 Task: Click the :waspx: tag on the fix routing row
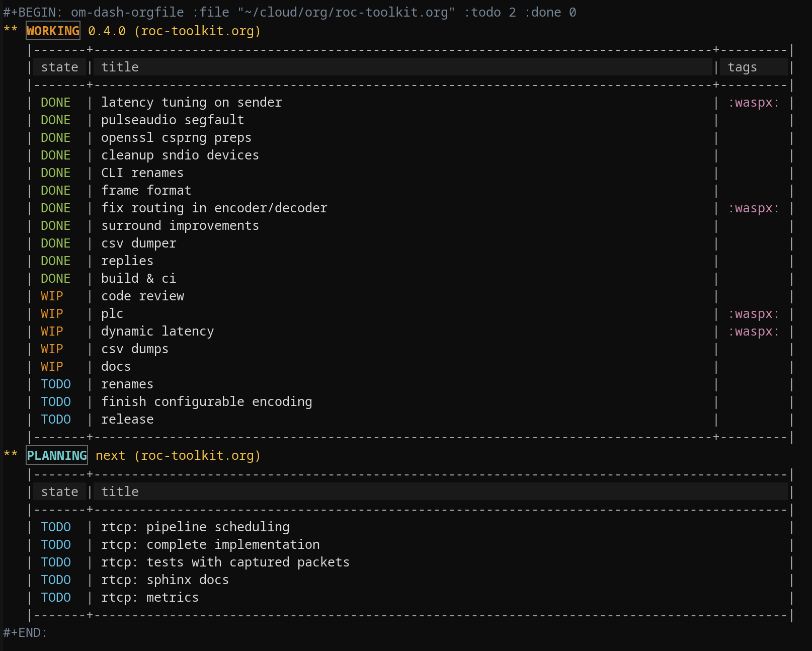[x=754, y=208]
